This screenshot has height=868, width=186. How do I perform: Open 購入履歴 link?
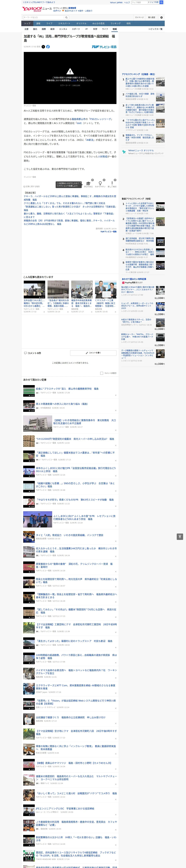click(152, 18)
